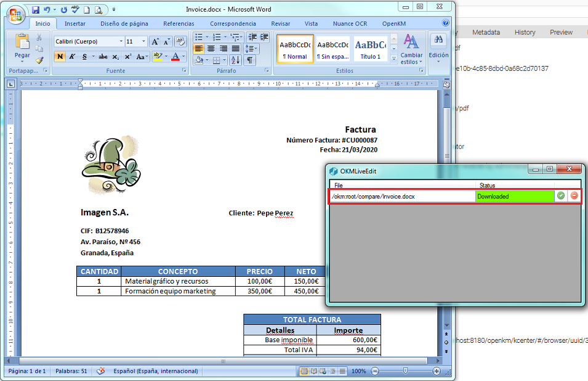Open the multilevel list dropdown
This screenshot has width=588, height=381.
[x=242, y=37]
